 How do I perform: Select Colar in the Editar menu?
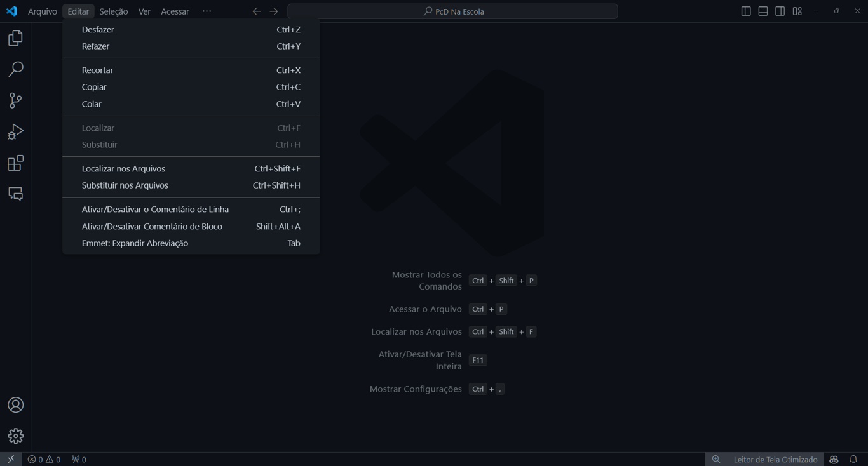pos(191,104)
